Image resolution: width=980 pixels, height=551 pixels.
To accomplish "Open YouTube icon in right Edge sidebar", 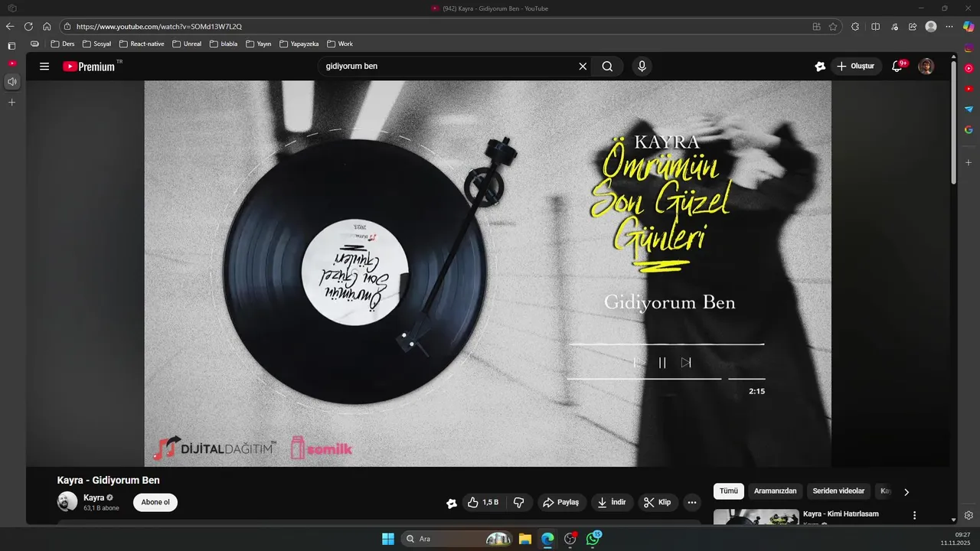I will tap(969, 89).
